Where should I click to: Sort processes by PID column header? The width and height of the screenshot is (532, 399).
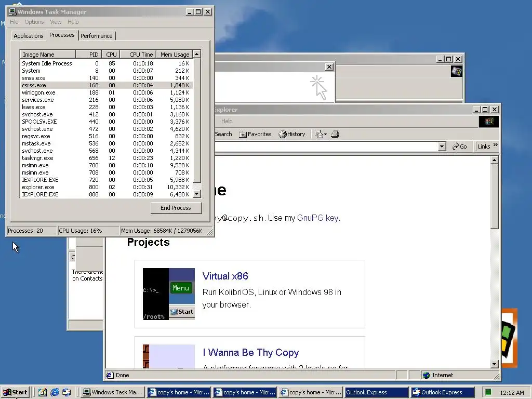(x=89, y=54)
